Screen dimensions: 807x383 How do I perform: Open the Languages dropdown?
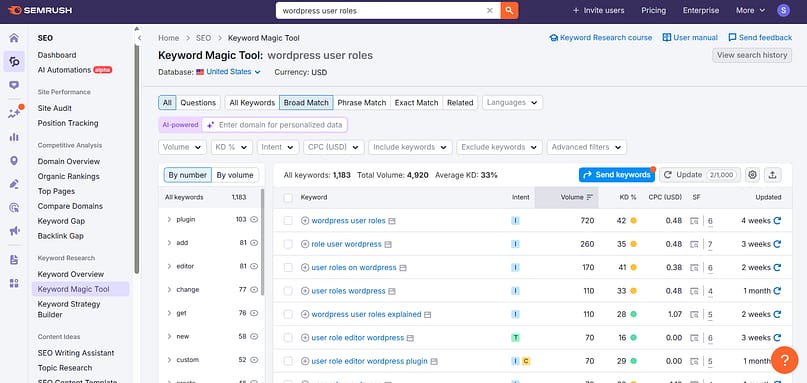(512, 102)
